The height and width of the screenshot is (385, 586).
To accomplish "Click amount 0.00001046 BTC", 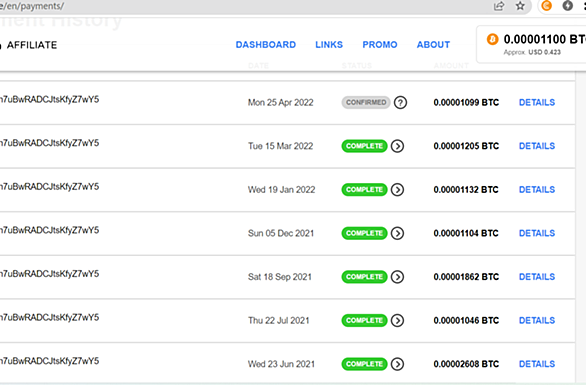I will (x=466, y=321).
